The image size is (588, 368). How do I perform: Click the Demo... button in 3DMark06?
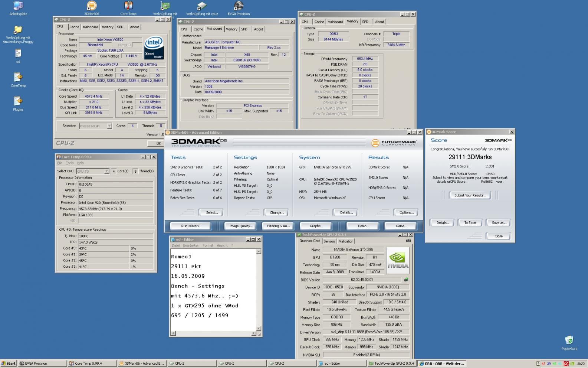(363, 226)
